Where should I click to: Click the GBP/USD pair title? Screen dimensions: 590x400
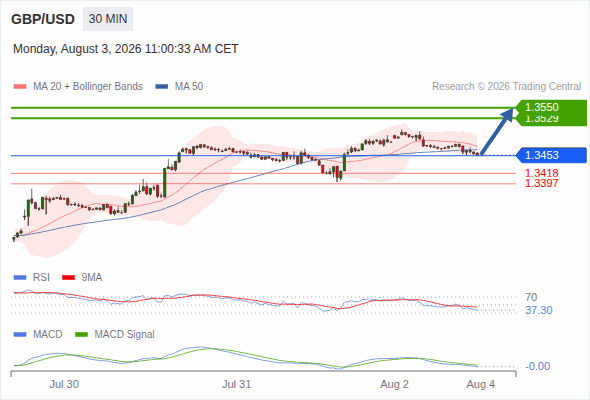pos(43,19)
